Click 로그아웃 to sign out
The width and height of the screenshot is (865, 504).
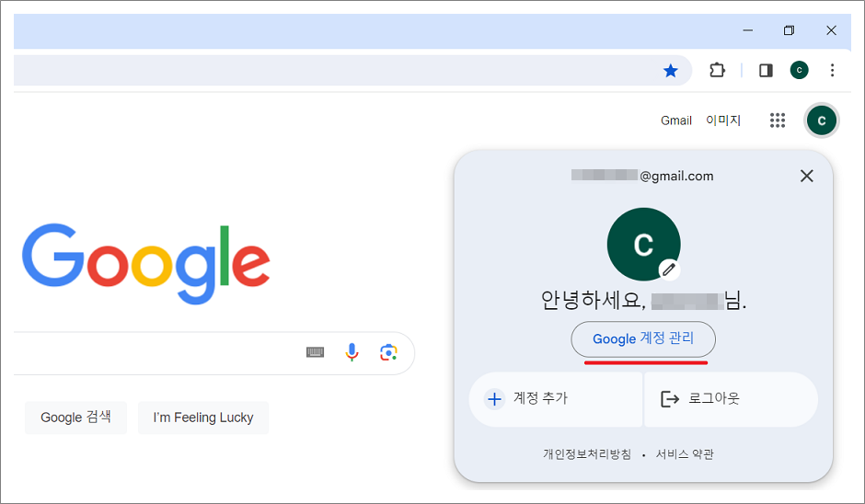tap(731, 398)
